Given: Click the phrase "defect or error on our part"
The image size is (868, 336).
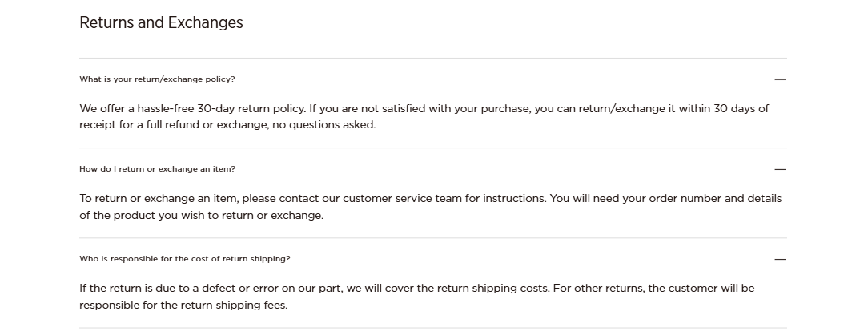Looking at the screenshot, I should pyautogui.click(x=279, y=288).
